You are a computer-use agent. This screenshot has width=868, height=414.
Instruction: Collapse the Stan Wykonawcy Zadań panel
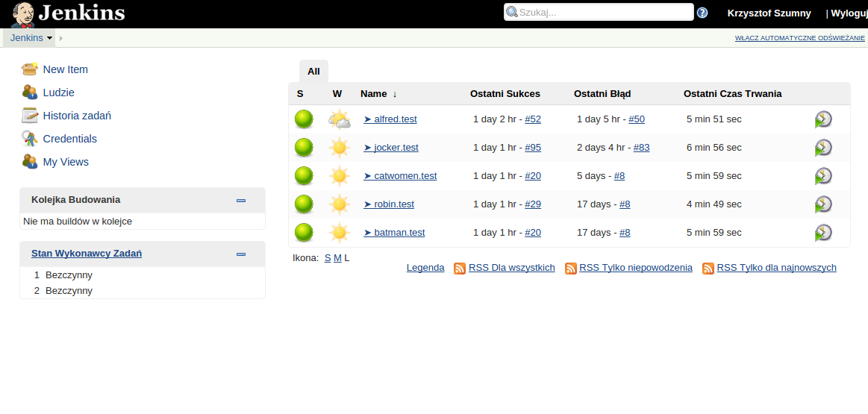coord(241,254)
